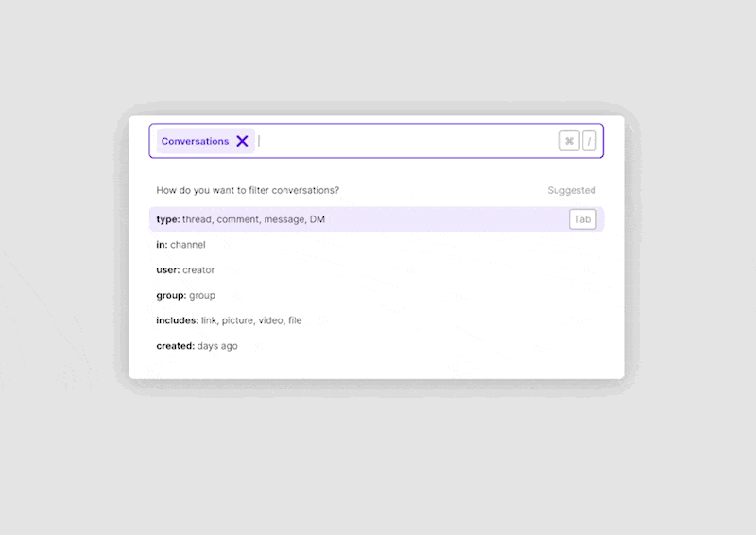The width and height of the screenshot is (756, 535).
Task: Click the 'thread, comment, message, DM' hint text
Action: click(x=253, y=219)
